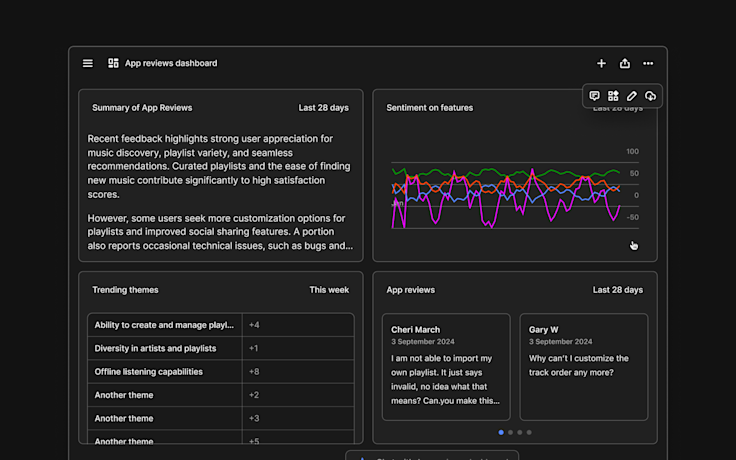Click the 'Trending themes' heading
Image resolution: width=736 pixels, height=460 pixels.
point(125,290)
